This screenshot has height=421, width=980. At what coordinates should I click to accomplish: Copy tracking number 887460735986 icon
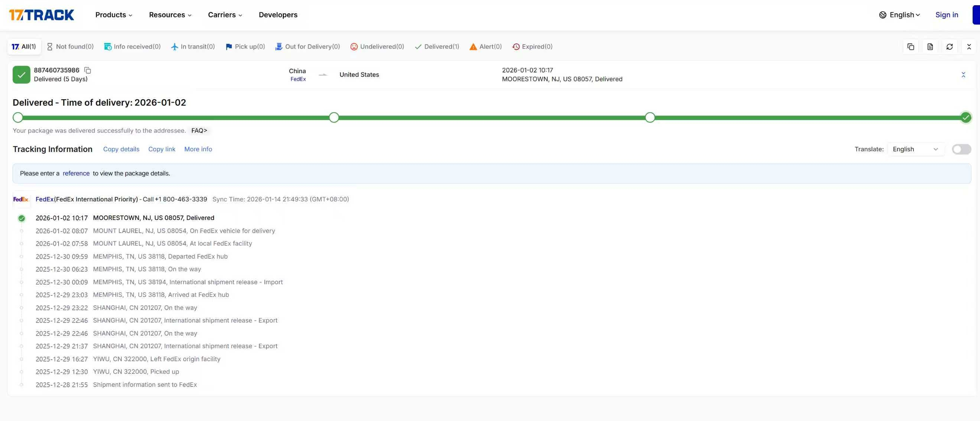pos(88,71)
